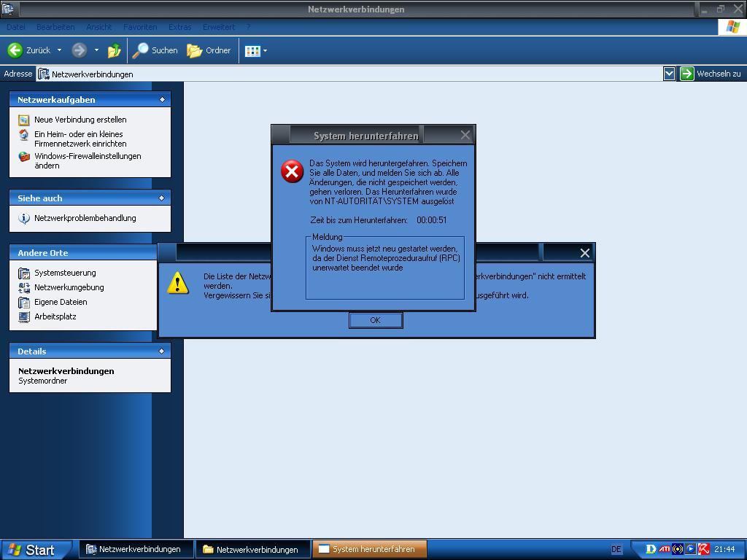Click Neue Verbindung erstellen link

point(80,120)
